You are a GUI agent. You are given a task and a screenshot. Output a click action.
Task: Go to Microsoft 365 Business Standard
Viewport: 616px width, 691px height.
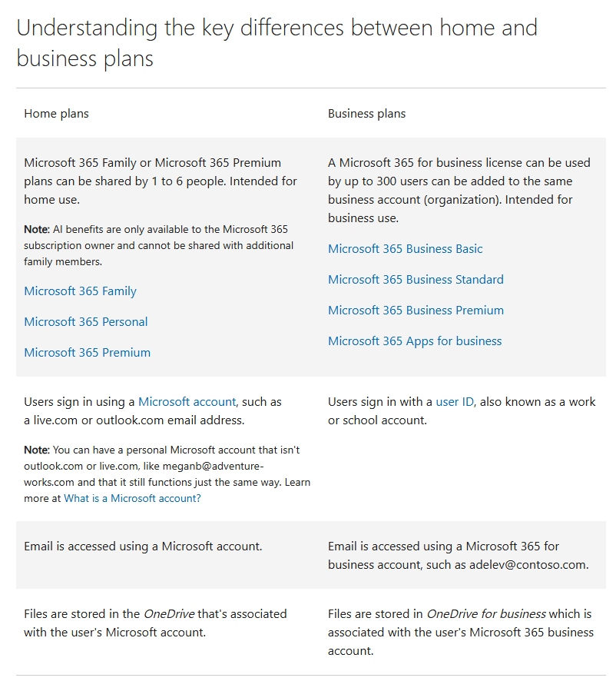(x=416, y=280)
